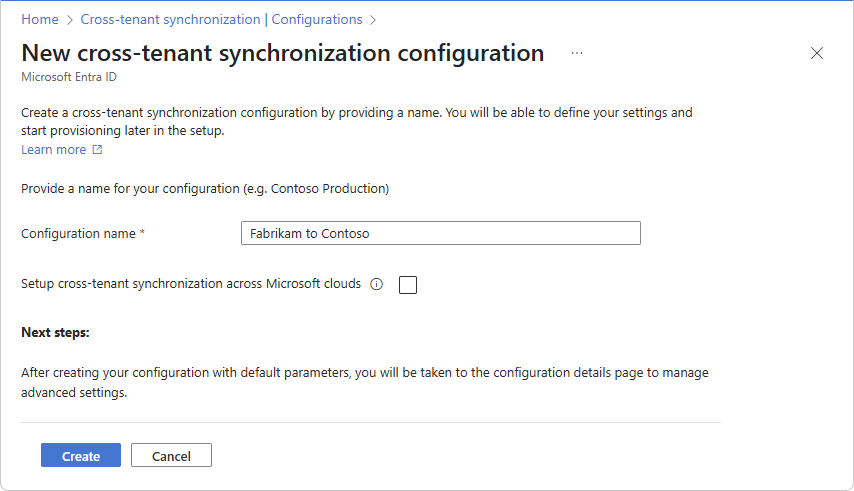
Task: Click the Microsoft Entra ID subtitle
Action: tap(69, 76)
